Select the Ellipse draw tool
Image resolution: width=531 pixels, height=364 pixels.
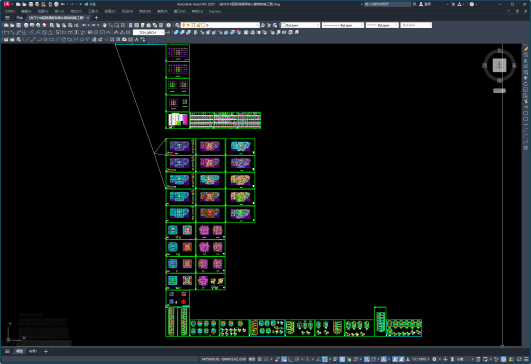coord(82,39)
